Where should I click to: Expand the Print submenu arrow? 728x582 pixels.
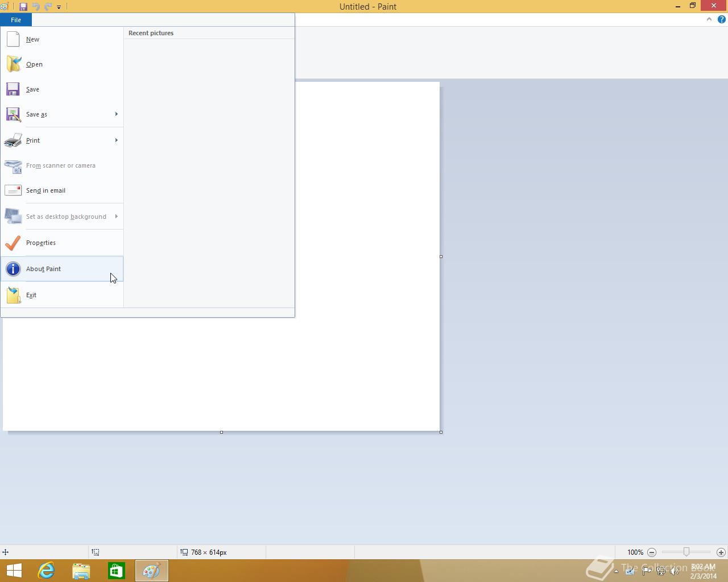click(x=117, y=140)
